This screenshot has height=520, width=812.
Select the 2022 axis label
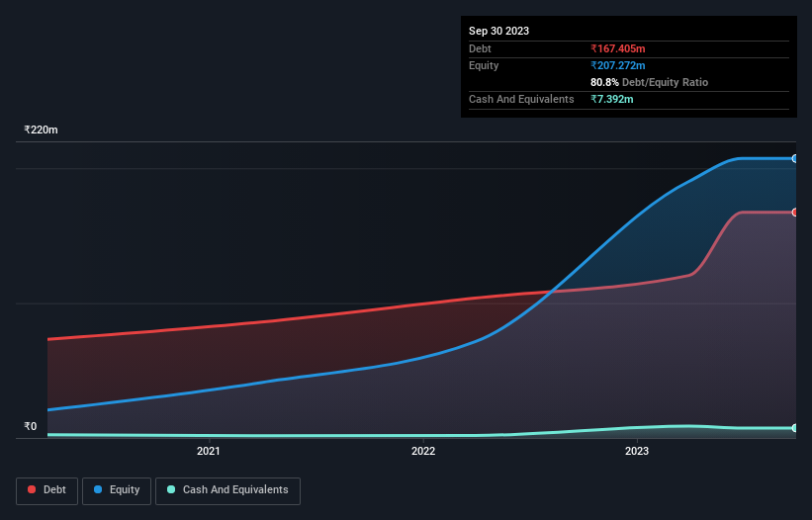[423, 451]
